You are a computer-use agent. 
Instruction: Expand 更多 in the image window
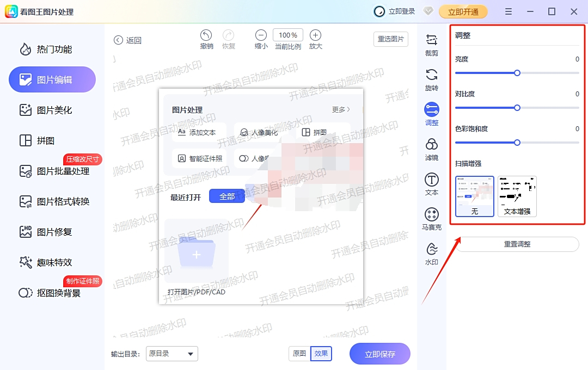pos(339,109)
